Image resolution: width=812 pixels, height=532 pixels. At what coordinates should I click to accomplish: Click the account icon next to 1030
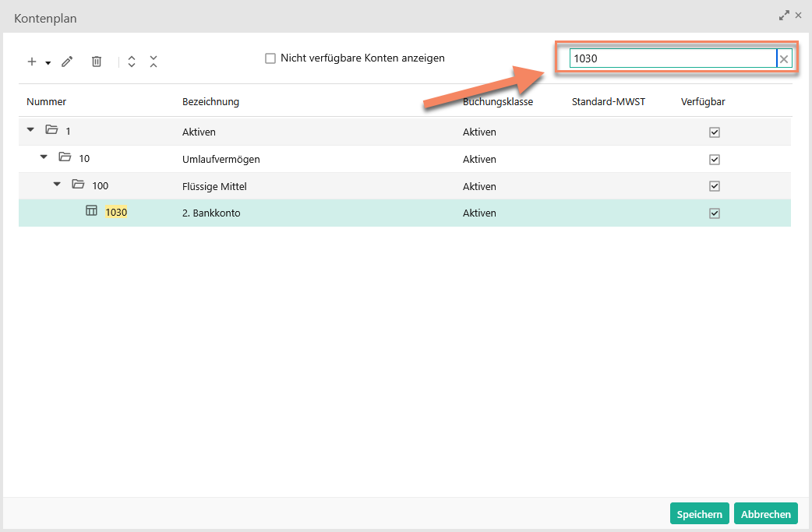91,210
